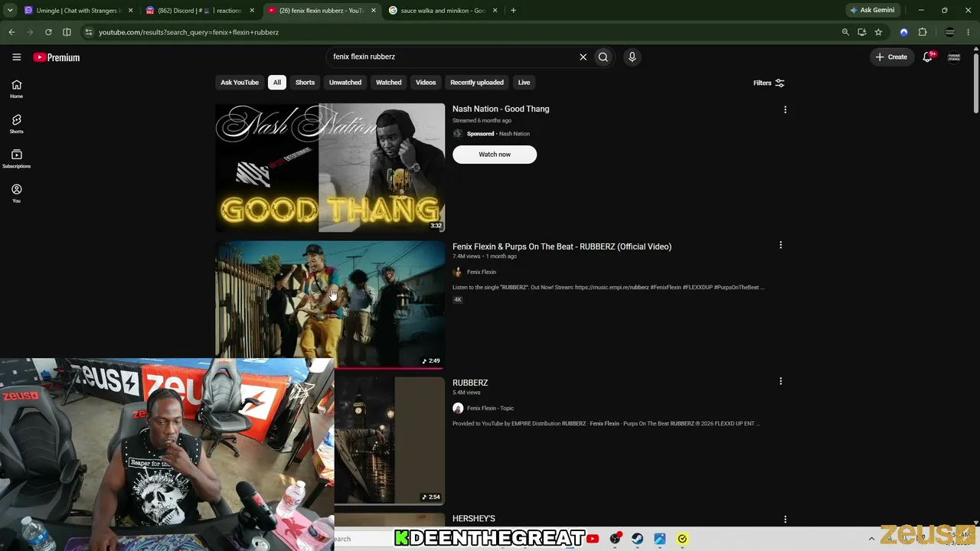This screenshot has width=980, height=551.
Task: Open Ask Gemini in the browser
Action: click(871, 11)
